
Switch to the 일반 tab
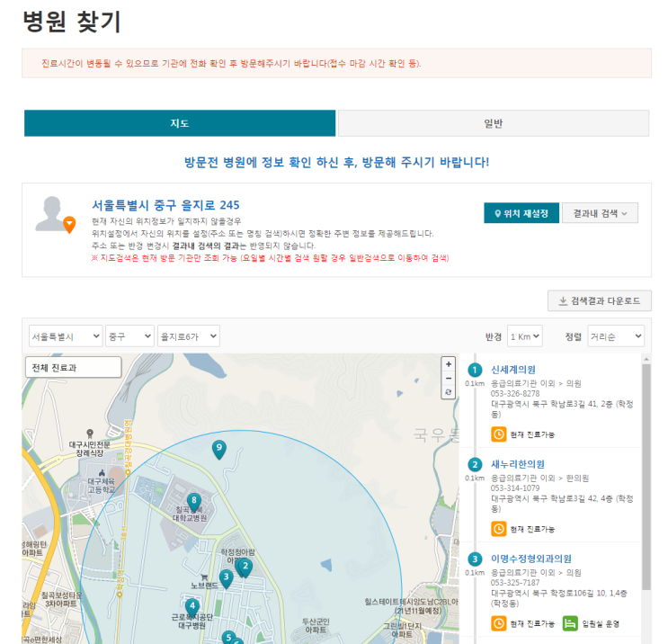494,123
